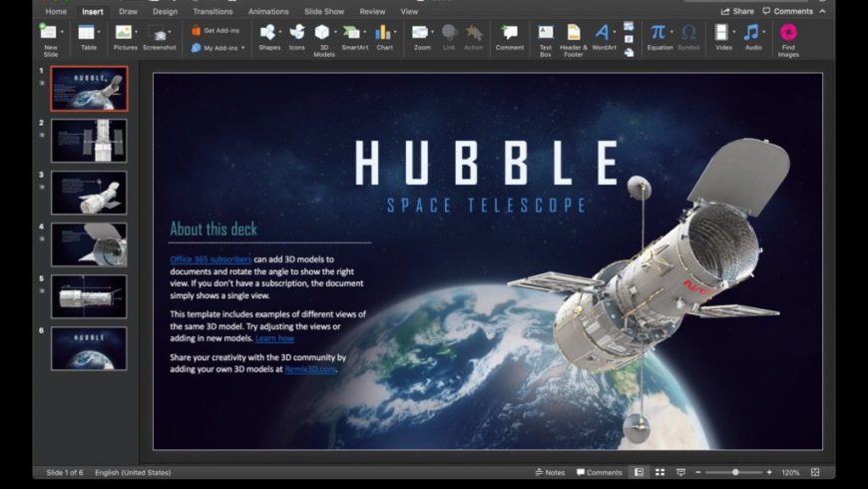Open the Audio dropdown arrow
This screenshot has width=868, height=489.
point(763,32)
